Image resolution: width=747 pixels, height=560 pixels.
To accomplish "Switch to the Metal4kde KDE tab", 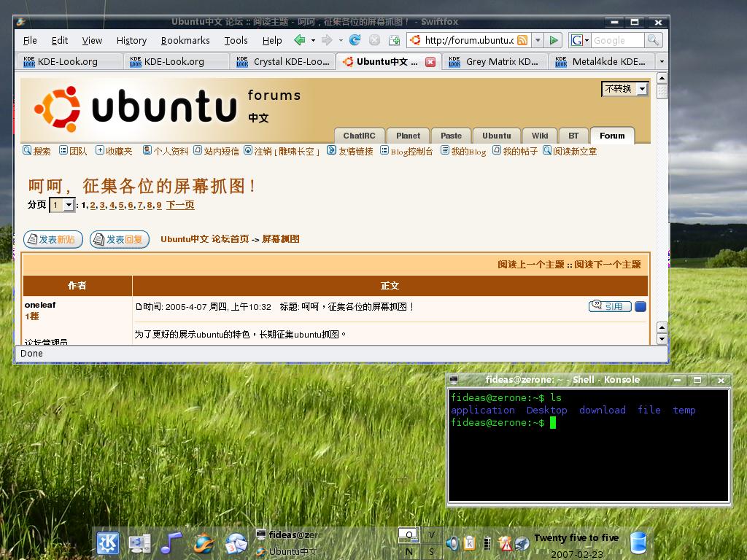I will 602,62.
